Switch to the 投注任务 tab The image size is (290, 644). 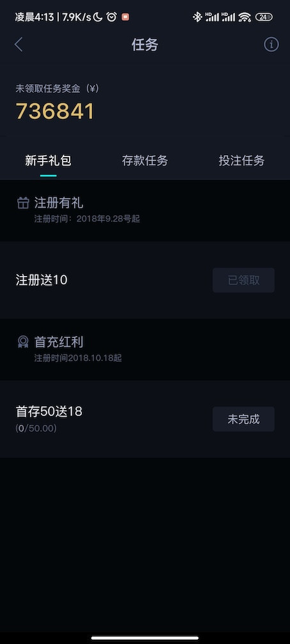[x=241, y=160]
